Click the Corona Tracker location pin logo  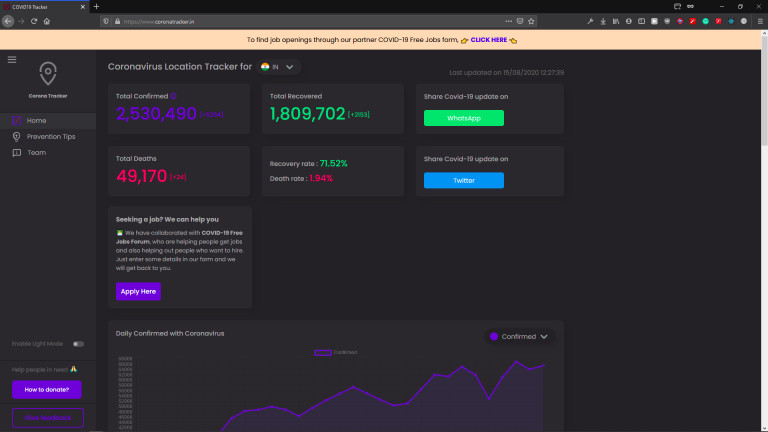(x=48, y=73)
